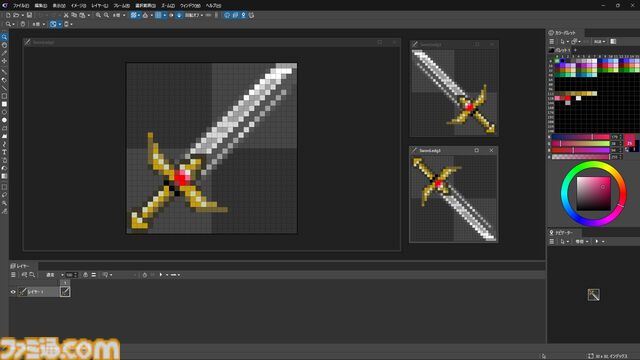Adjust the G green channel slider
This screenshot has width=640, height=360.
tap(580, 144)
